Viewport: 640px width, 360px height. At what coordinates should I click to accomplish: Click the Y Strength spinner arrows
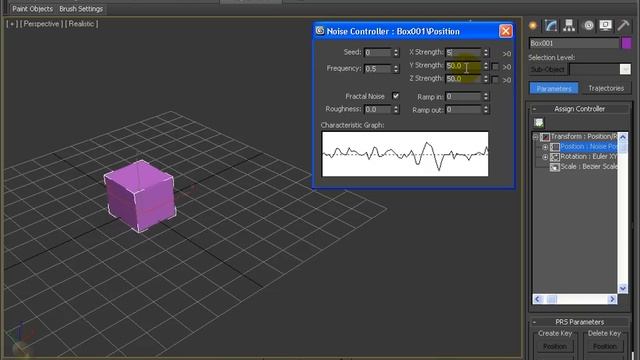pyautogui.click(x=486, y=66)
